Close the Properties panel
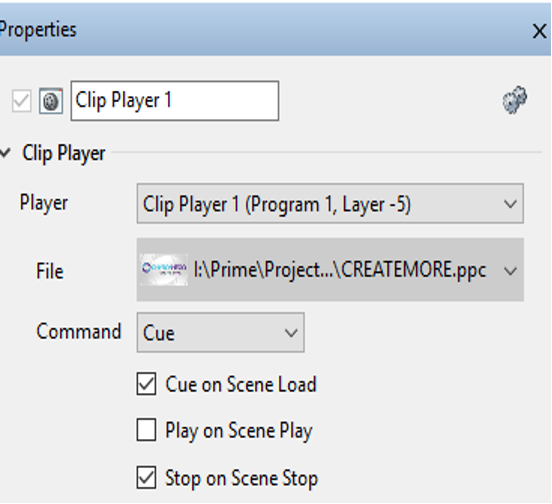 coord(539,32)
